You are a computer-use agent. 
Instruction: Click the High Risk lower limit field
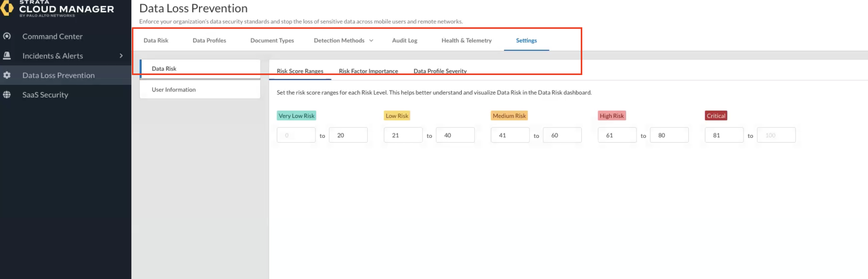pos(617,135)
